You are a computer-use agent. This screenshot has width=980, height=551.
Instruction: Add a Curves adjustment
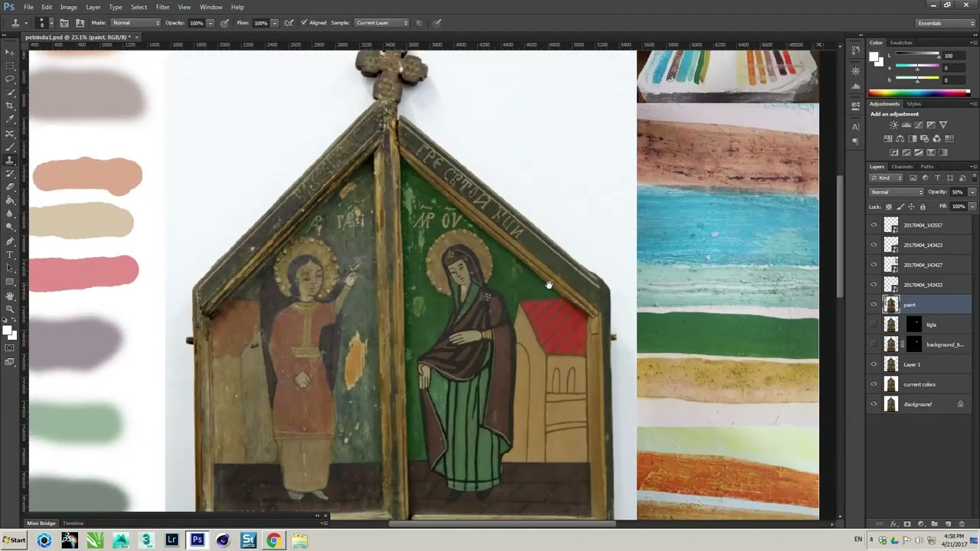[x=918, y=125]
